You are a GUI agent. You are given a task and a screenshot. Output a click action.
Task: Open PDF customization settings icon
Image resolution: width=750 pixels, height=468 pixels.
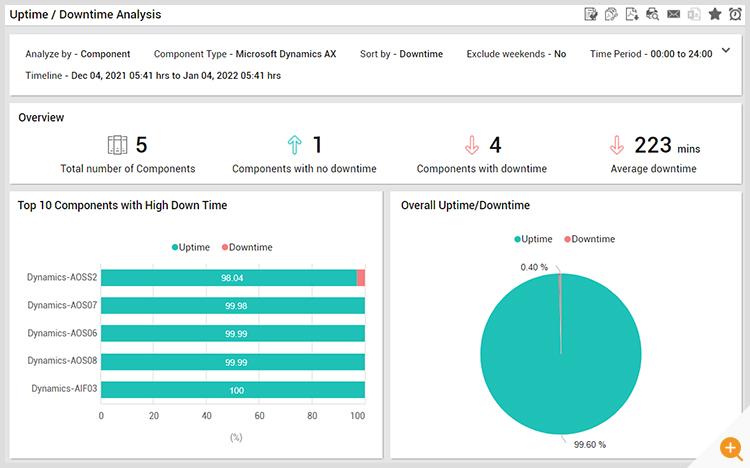[611, 14]
